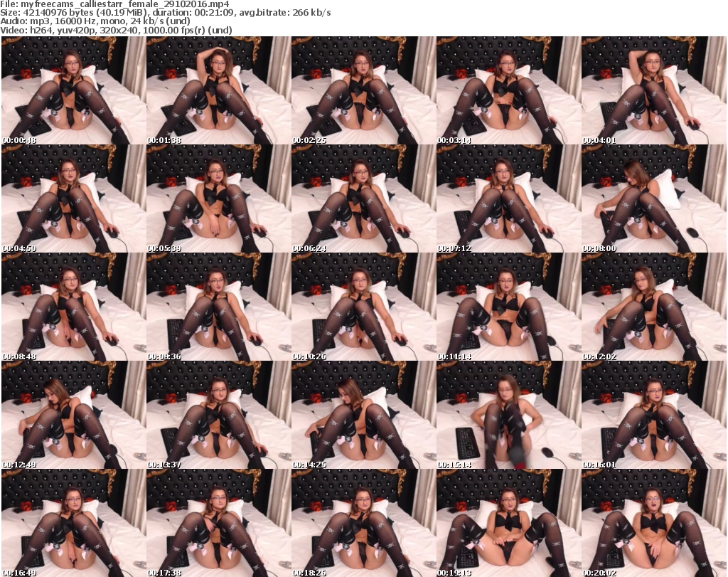Select the frame stamped 00:16:01

[654, 415]
